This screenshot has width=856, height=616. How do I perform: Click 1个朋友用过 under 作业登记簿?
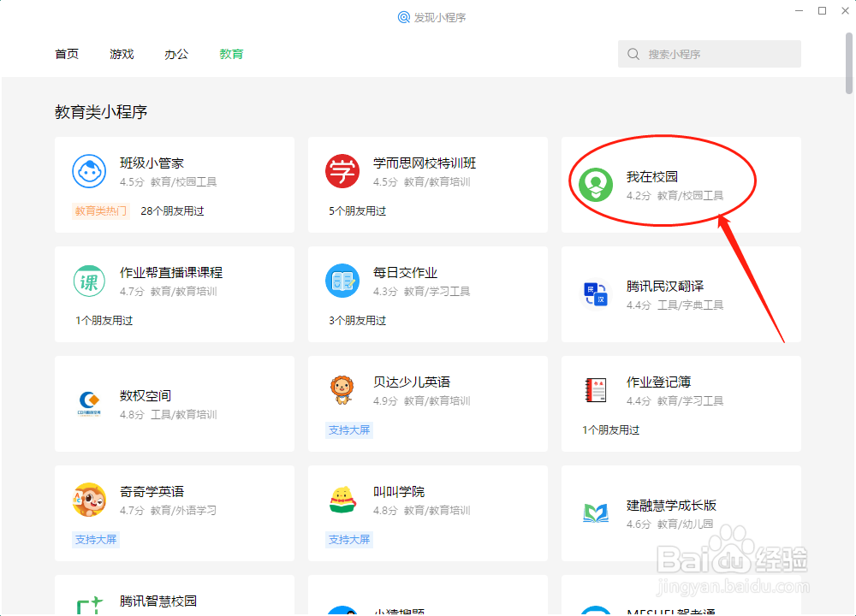click(x=611, y=430)
